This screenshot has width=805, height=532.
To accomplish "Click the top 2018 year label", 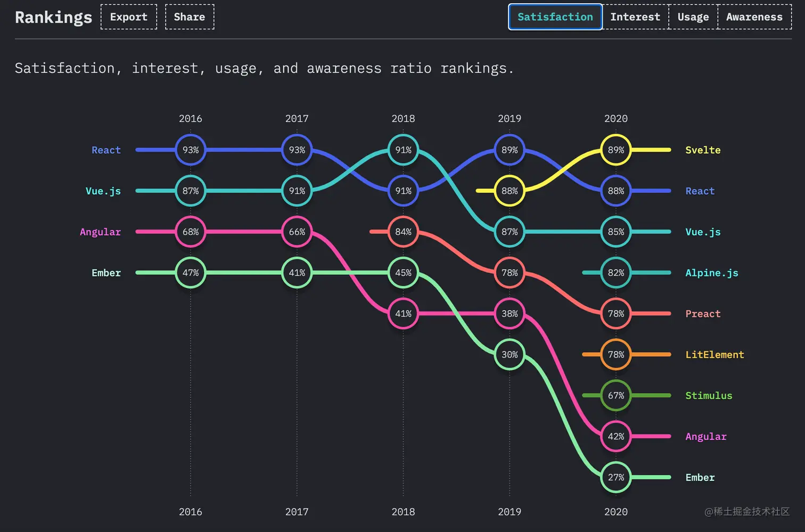I will pos(403,118).
